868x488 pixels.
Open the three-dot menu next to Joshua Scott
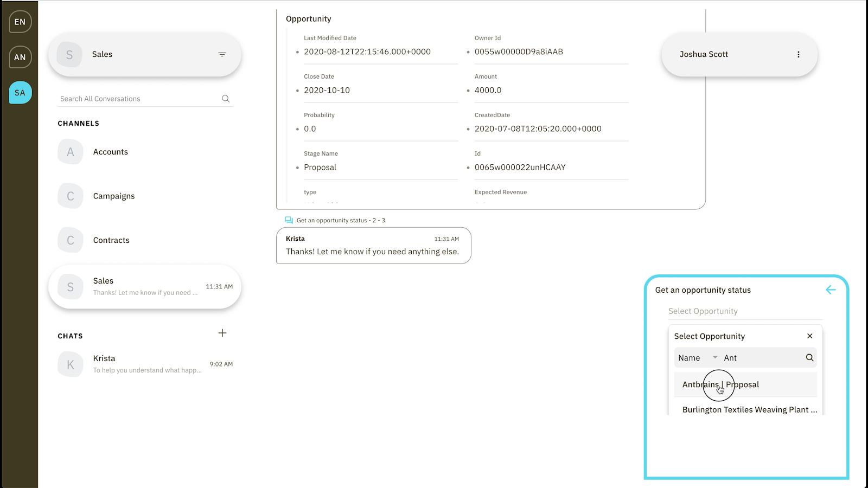click(x=798, y=54)
